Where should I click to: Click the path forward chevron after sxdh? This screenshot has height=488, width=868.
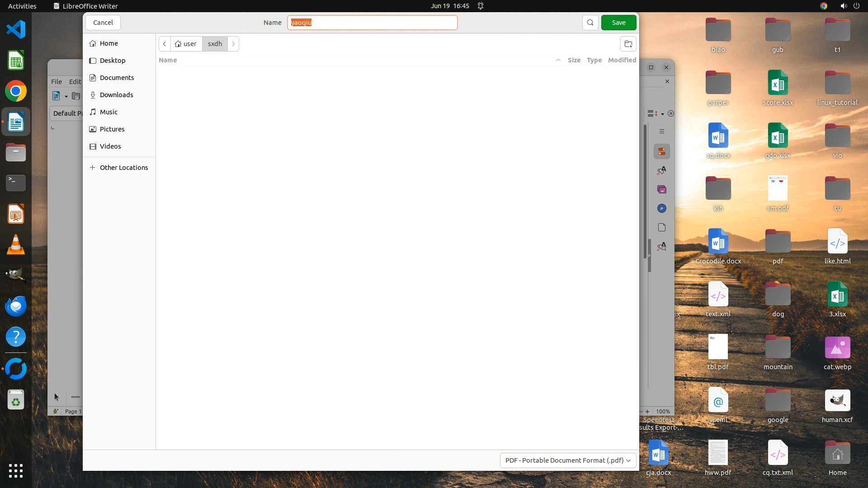click(233, 44)
